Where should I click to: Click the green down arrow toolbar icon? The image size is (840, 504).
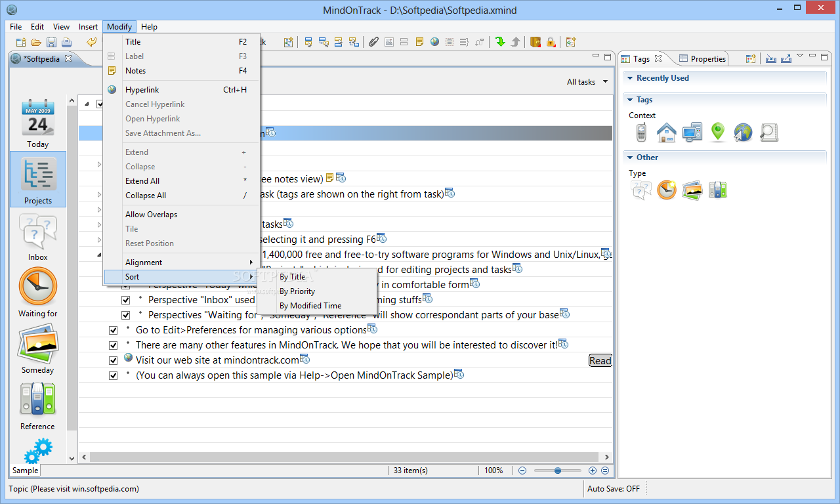(500, 42)
